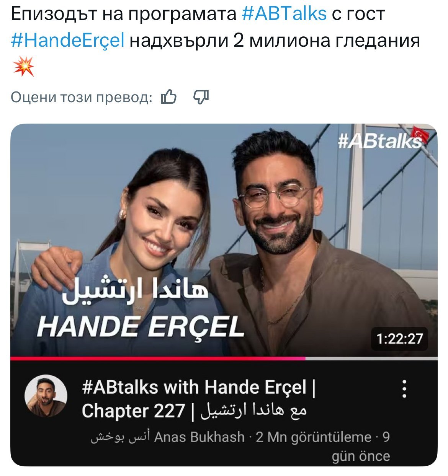Viewport: 448px width, 476px height.
Task: Click the explosion emoji in the tweet
Action: [24, 66]
